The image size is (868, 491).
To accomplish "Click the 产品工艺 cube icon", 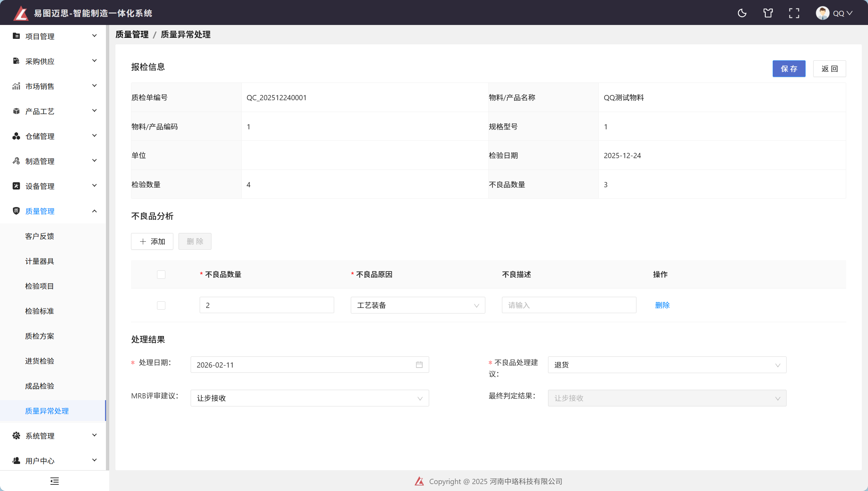I will click(x=16, y=111).
